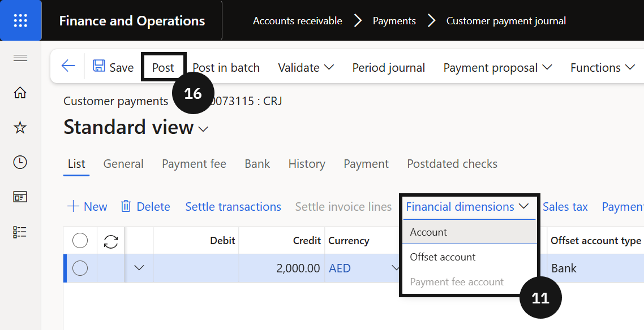Open Workspaces icon in sidebar

point(20,197)
